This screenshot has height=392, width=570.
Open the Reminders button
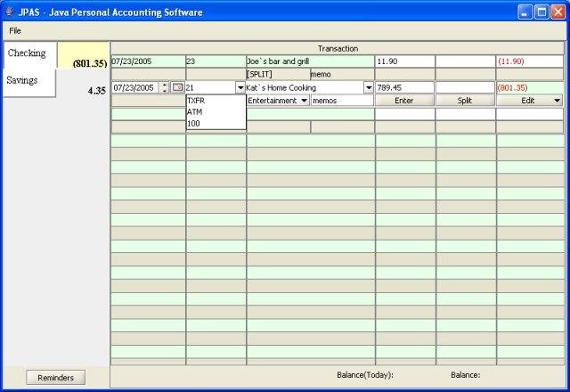55,378
